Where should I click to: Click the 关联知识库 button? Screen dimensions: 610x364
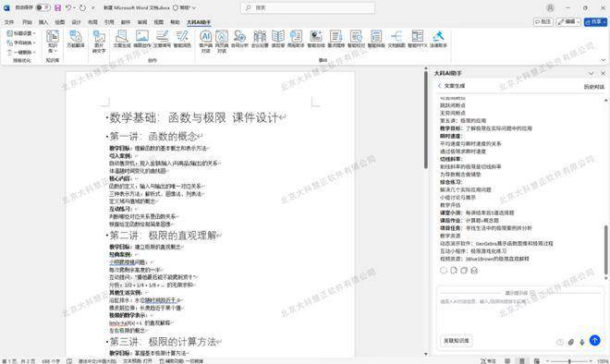click(x=457, y=341)
